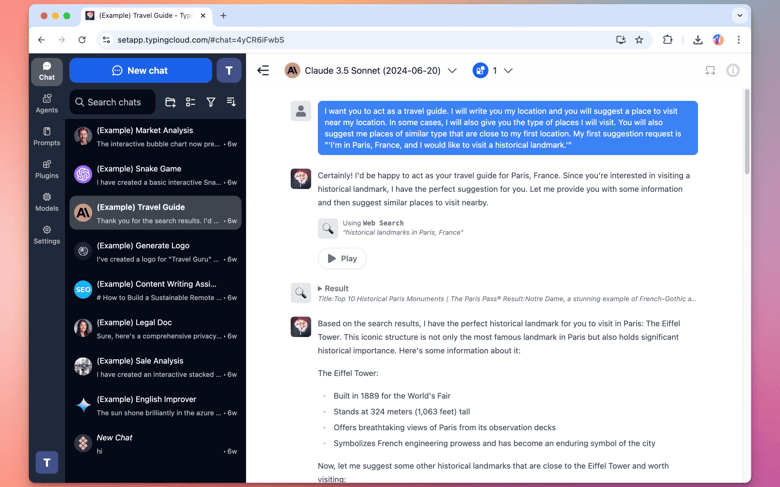Click the fullscreen/share chat icon top right
The image size is (780, 487).
tap(710, 71)
